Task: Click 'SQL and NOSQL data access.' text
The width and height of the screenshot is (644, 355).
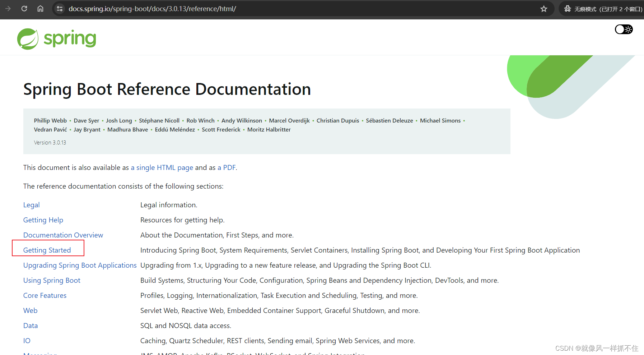Action: (186, 326)
